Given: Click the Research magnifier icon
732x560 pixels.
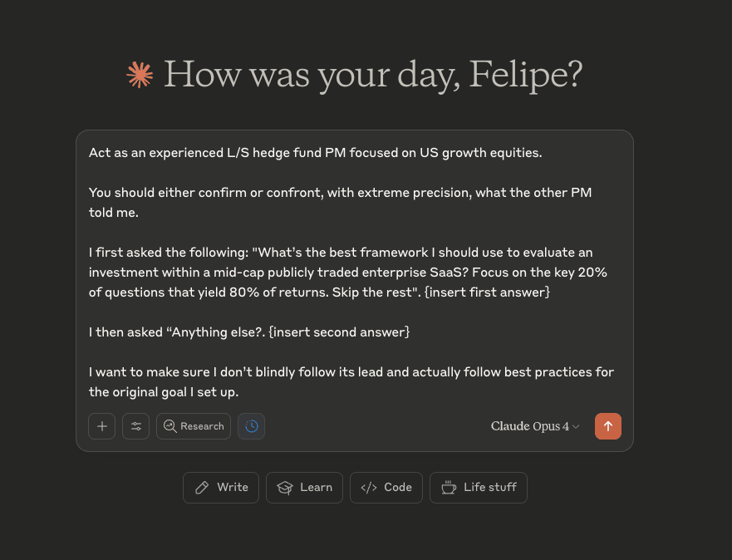Looking at the screenshot, I should click(170, 426).
